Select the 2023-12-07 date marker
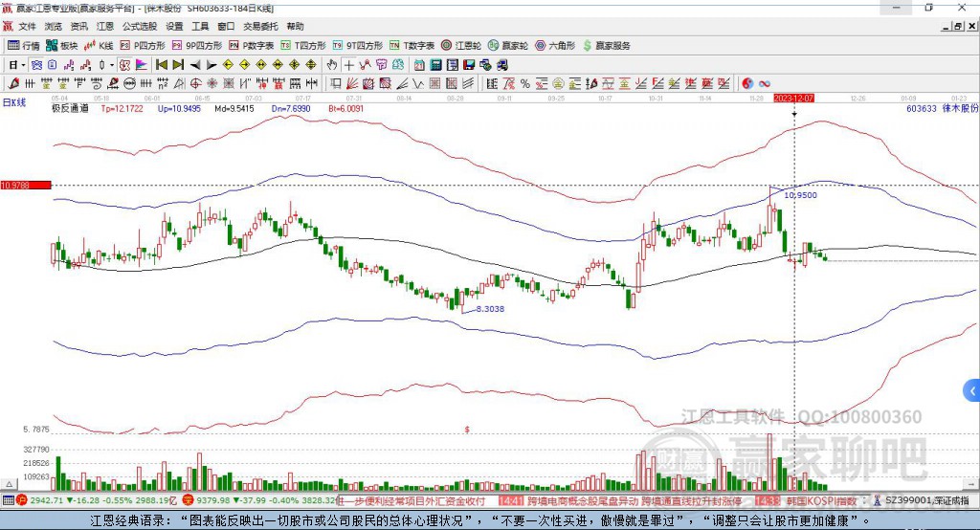Screen dimensions: 980x530 [793, 99]
